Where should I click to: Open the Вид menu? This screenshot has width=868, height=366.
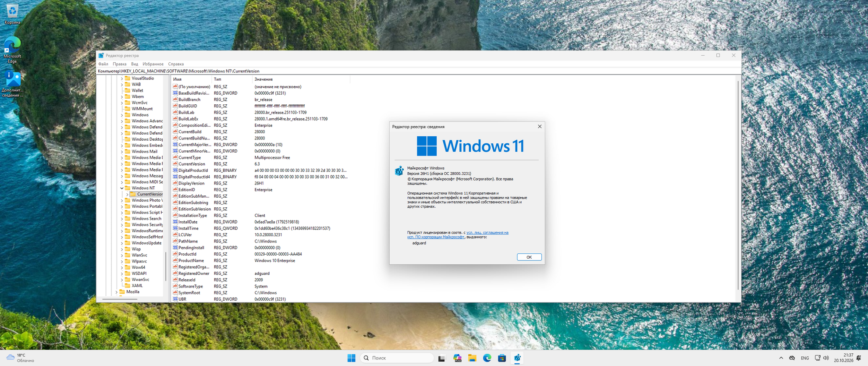[x=135, y=64]
